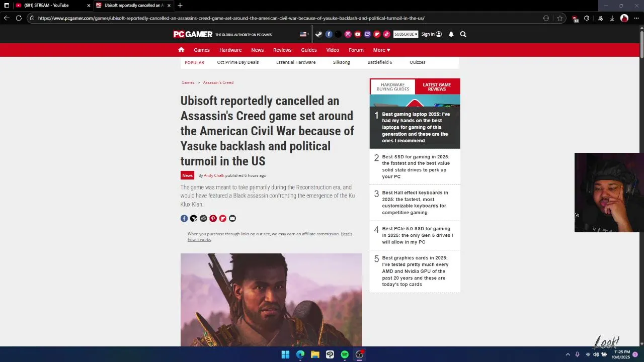Open the Hardware navigation item
The width and height of the screenshot is (644, 362).
pos(230,50)
